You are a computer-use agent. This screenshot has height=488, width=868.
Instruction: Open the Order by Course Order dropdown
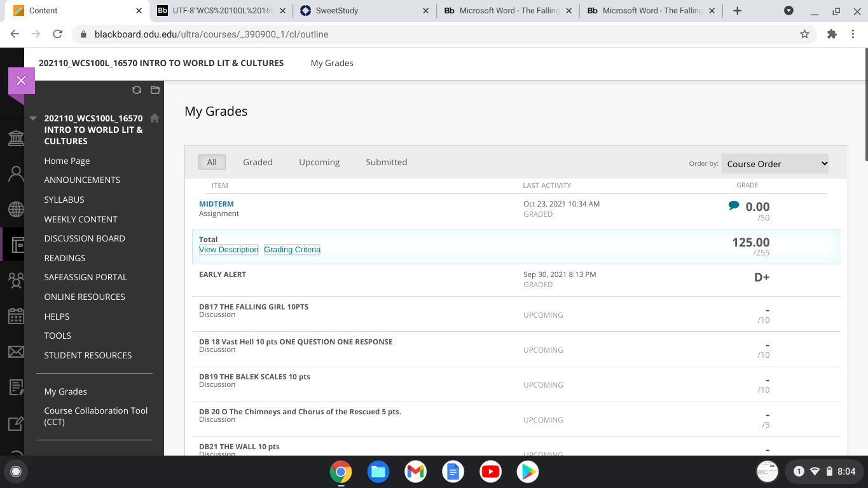pos(775,164)
